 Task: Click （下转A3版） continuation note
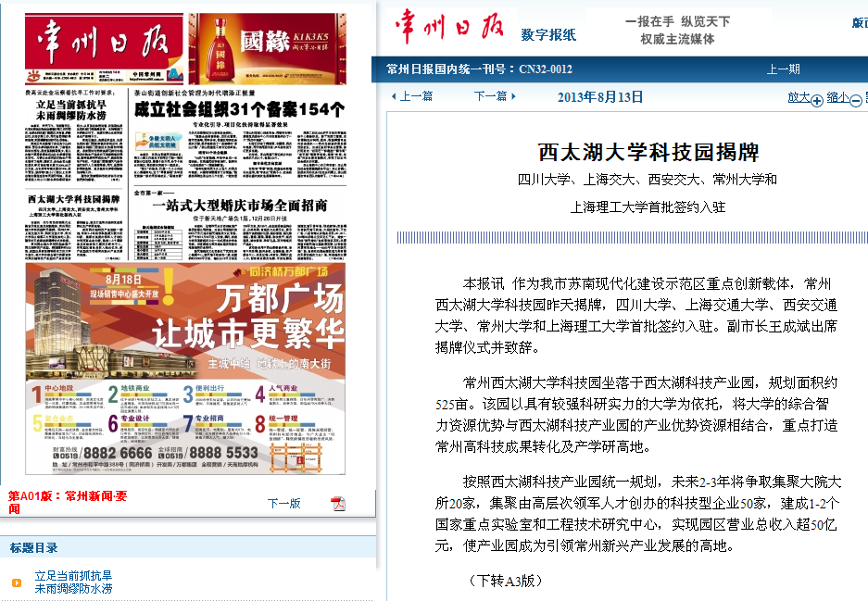pos(504,581)
